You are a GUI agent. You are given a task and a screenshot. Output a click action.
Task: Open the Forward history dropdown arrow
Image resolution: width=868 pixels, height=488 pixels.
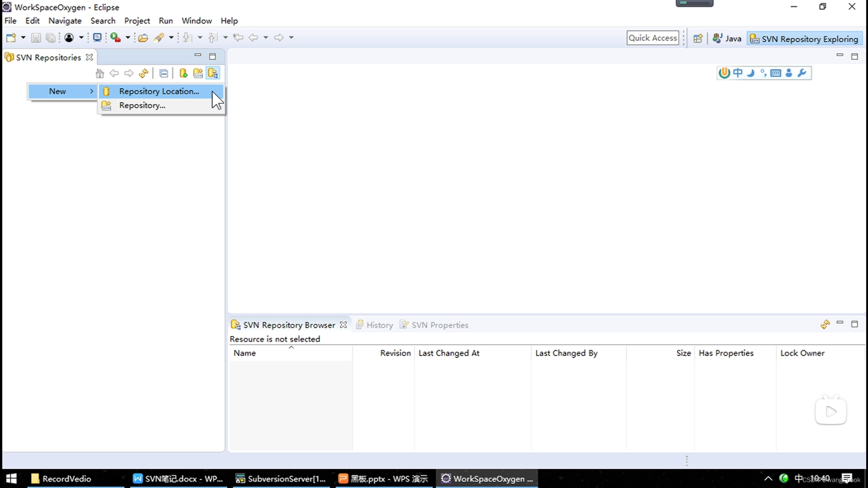(291, 38)
